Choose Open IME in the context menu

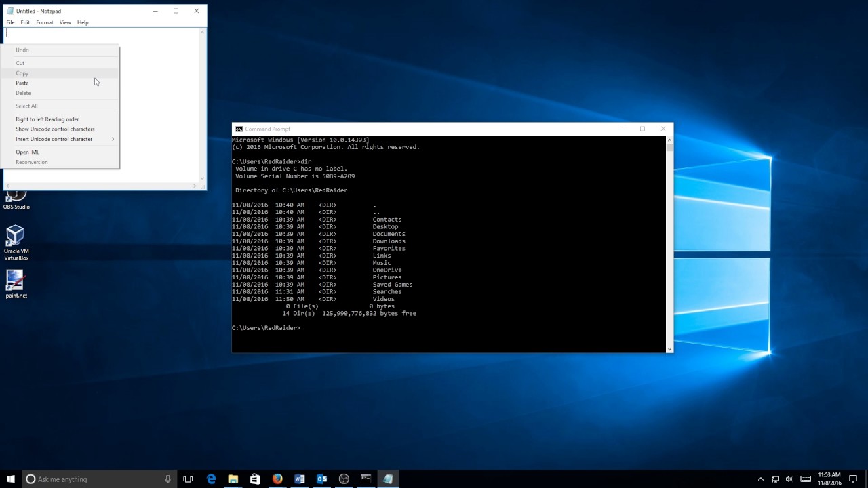[61, 152]
